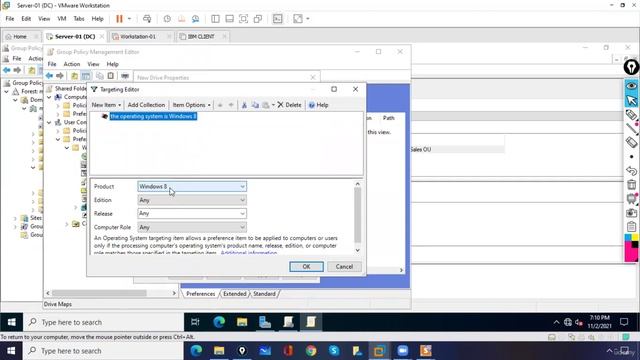
Task: Go to the VMware Home tab
Action: coord(20,36)
